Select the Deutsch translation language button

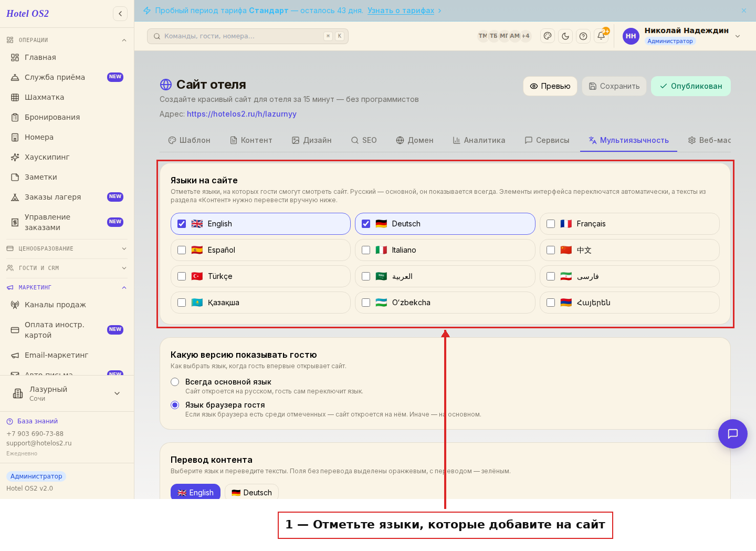[251, 492]
